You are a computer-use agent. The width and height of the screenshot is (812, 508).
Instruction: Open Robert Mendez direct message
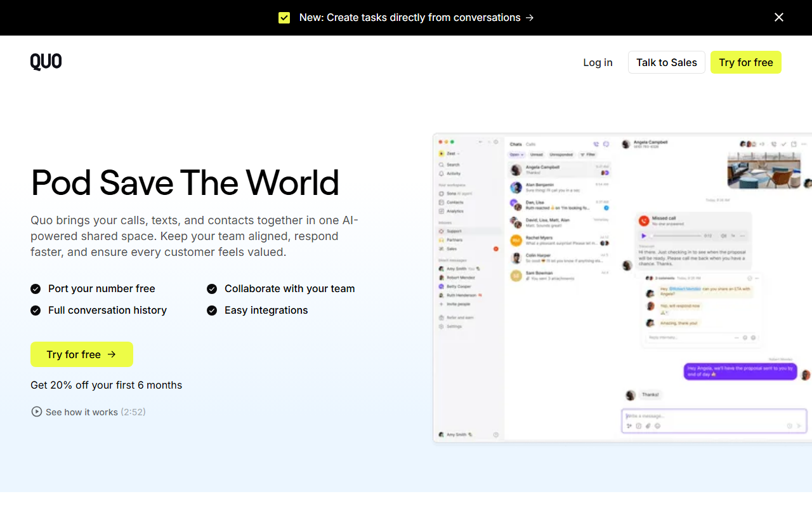coord(457,277)
